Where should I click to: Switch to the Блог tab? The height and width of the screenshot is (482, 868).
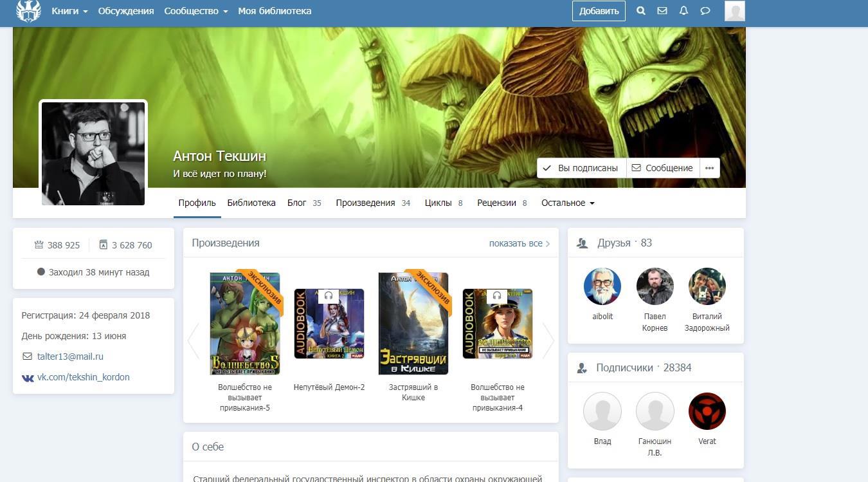[304, 203]
